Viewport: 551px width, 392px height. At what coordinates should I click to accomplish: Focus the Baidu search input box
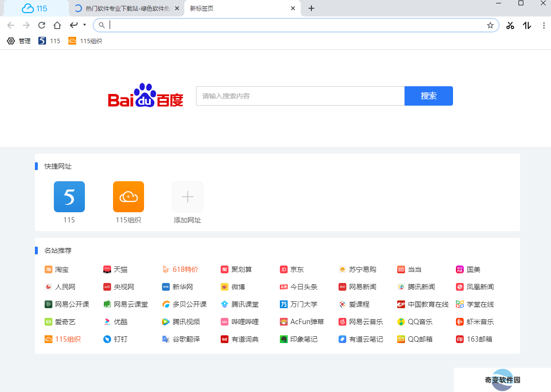300,96
